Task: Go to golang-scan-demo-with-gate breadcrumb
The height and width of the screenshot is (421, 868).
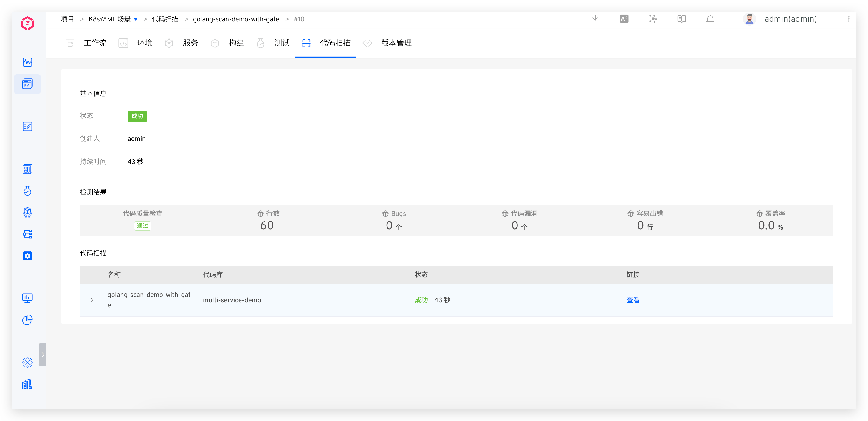Action: point(236,19)
